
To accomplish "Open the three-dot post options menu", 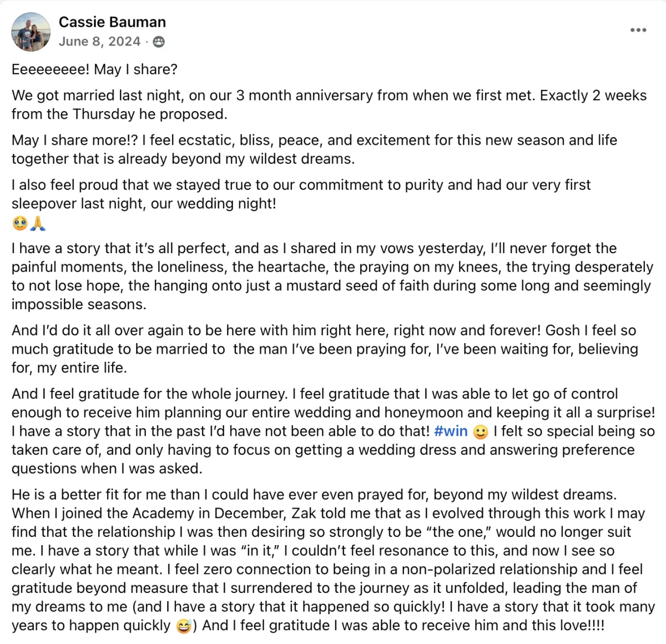I will coord(638,30).
